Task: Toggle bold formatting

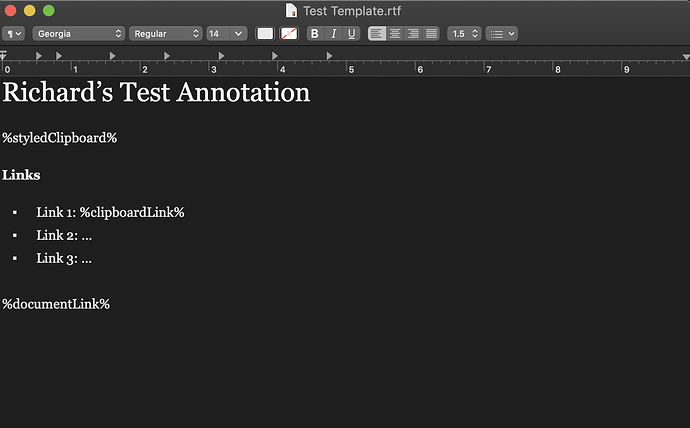Action: [x=315, y=33]
